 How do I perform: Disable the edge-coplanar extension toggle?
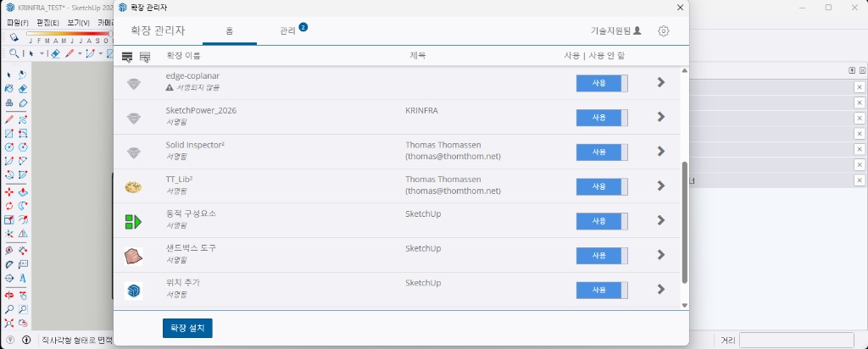[602, 83]
